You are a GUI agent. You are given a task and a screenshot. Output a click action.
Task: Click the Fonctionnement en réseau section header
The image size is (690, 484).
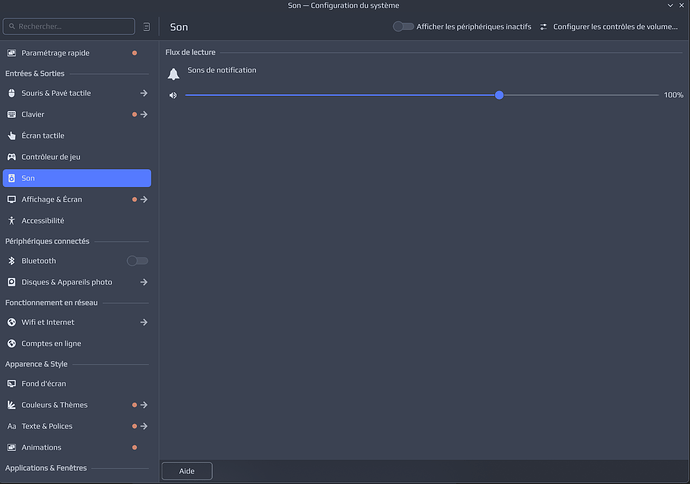click(x=51, y=303)
